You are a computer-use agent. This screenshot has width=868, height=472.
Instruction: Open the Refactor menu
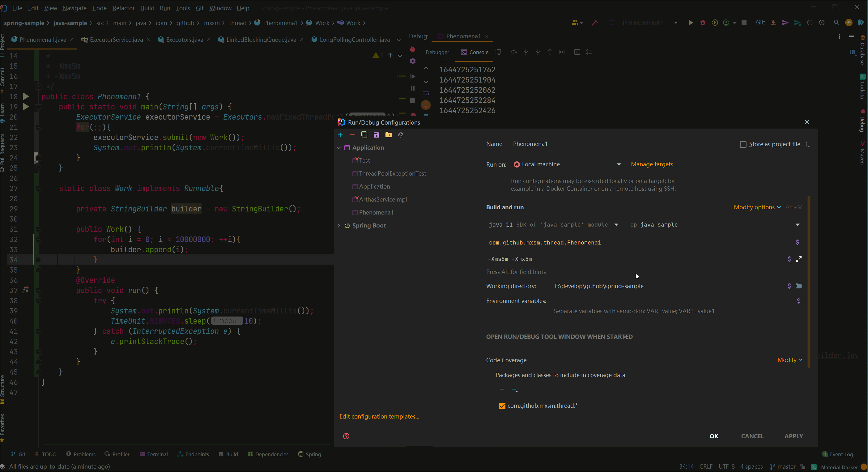tap(123, 8)
